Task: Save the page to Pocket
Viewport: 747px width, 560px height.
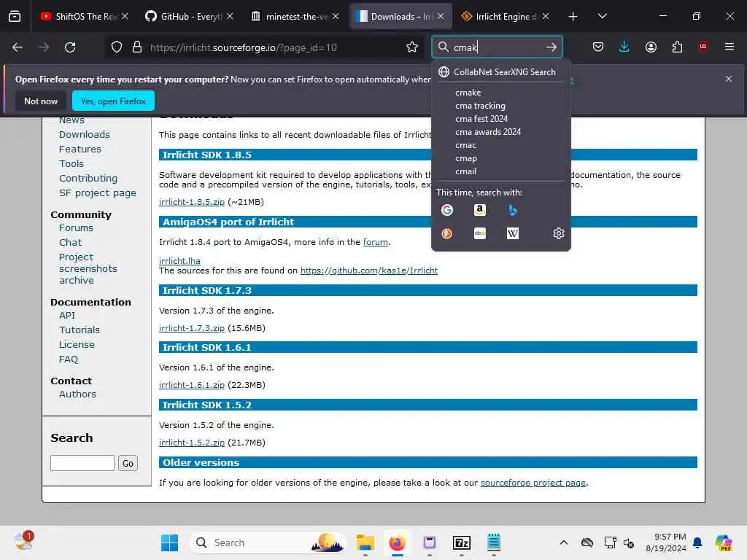Action: pyautogui.click(x=598, y=47)
